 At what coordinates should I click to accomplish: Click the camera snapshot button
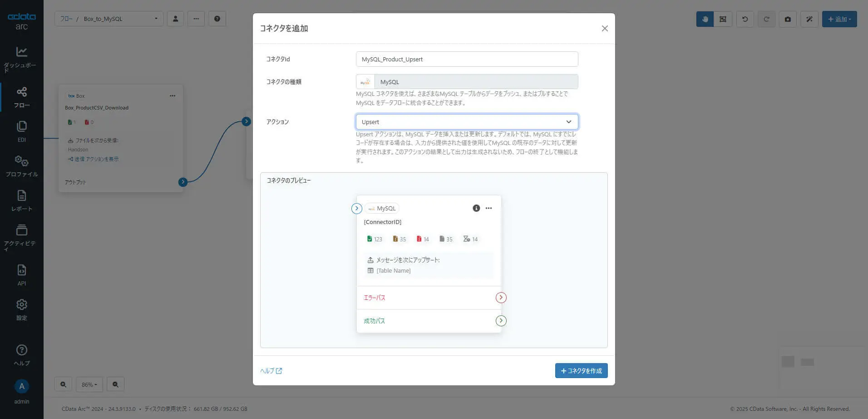point(788,19)
